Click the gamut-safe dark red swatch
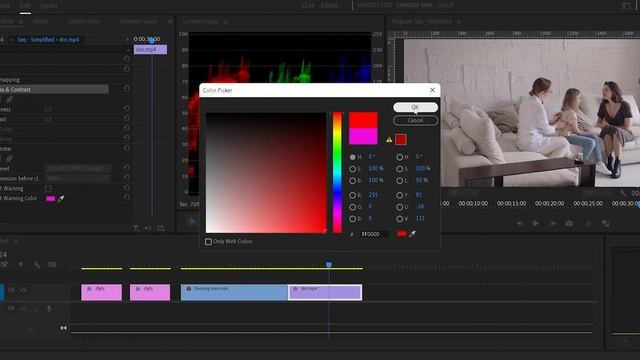The image size is (640, 360). pos(401,140)
